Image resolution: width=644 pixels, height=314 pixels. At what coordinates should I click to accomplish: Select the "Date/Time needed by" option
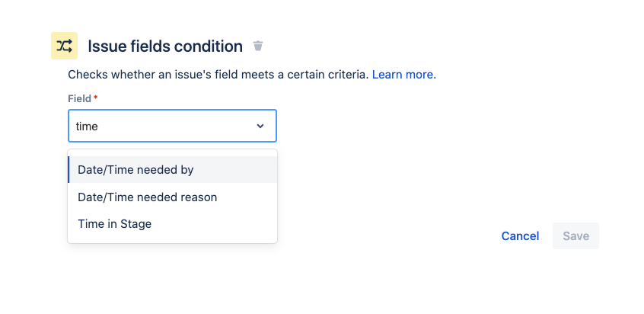135,170
